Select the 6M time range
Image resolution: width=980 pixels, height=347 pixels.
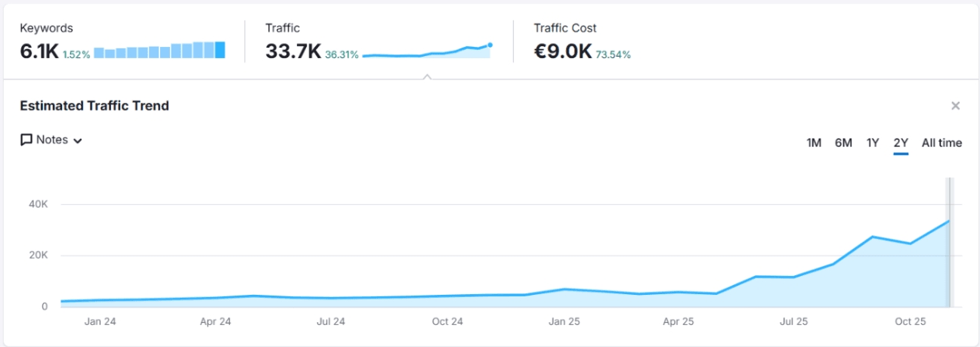coord(843,143)
